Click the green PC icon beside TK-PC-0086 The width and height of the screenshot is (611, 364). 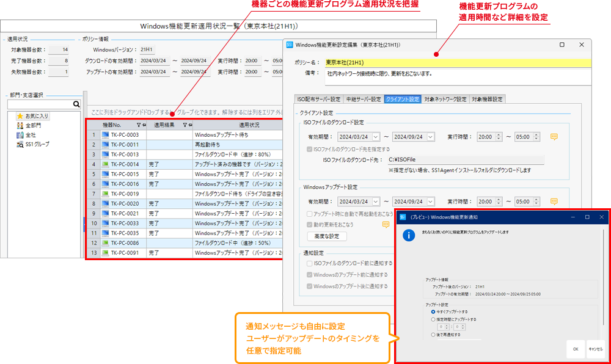pos(105,243)
